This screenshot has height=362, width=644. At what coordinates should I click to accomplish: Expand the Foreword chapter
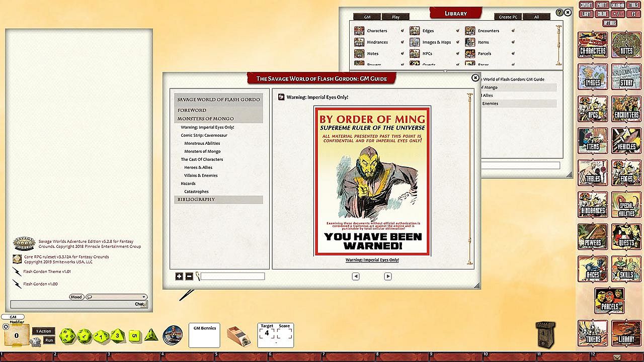218,110
